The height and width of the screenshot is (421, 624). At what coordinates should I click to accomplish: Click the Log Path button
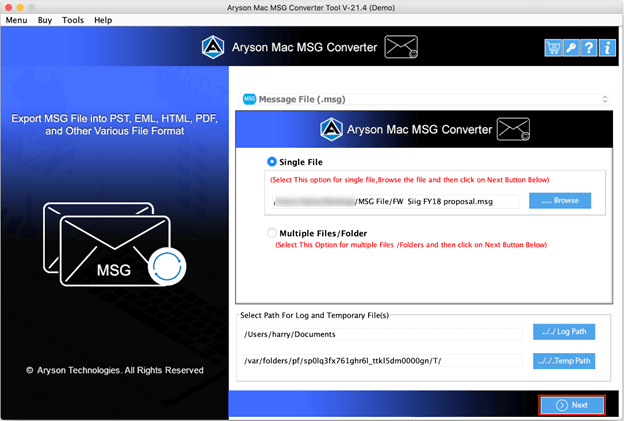[564, 331]
